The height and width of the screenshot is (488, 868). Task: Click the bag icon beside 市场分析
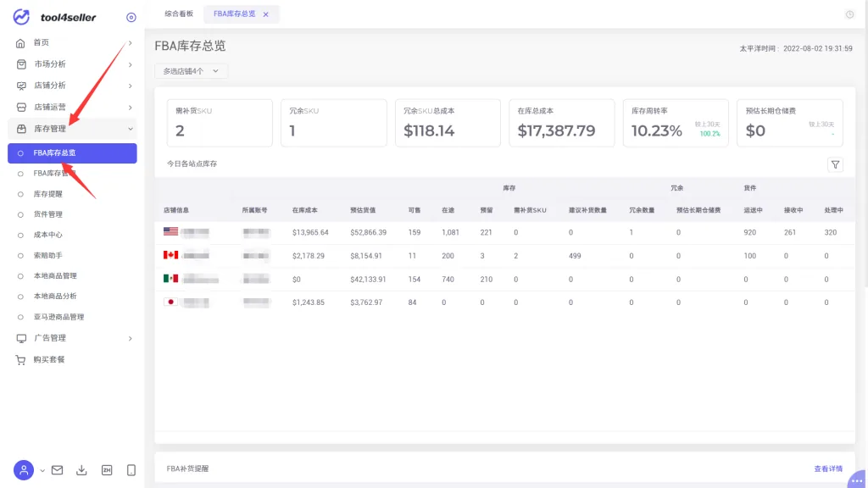point(21,64)
